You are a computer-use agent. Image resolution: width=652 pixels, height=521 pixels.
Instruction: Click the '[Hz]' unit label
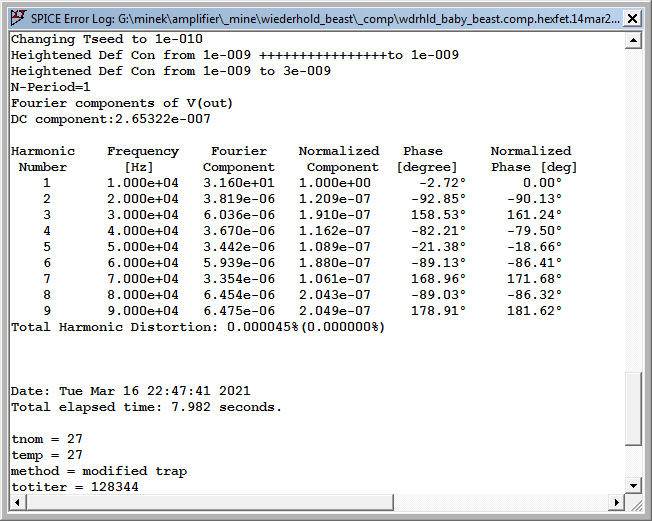pos(139,167)
